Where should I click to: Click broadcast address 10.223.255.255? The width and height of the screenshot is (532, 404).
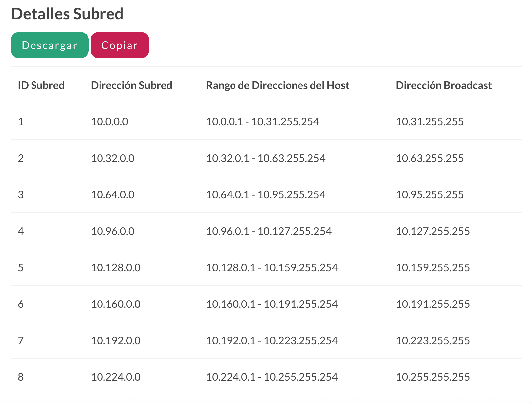point(432,341)
